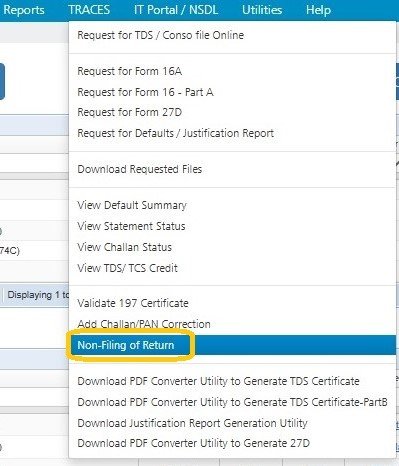399x466 pixels.
Task: Open the Utilities menu
Action: pos(262,10)
